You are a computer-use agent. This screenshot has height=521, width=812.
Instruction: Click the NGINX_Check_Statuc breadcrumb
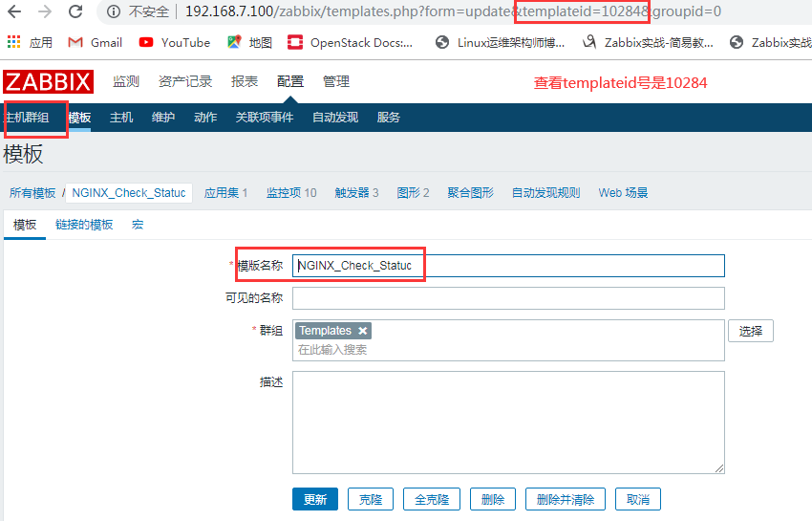(129, 193)
